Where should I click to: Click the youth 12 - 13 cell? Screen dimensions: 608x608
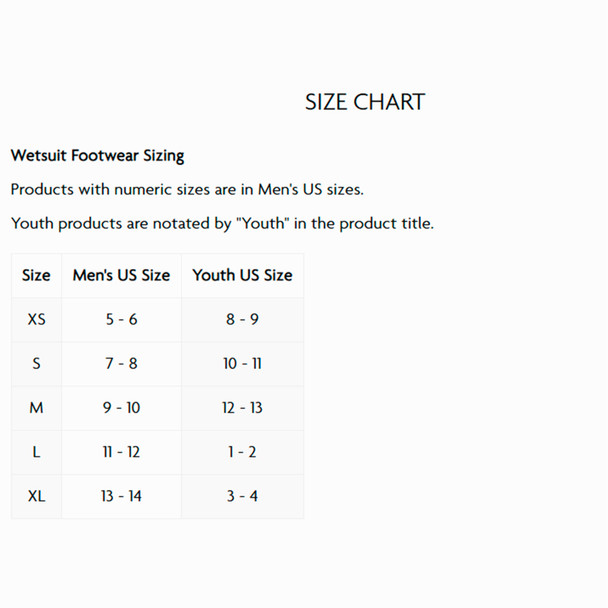pos(242,408)
